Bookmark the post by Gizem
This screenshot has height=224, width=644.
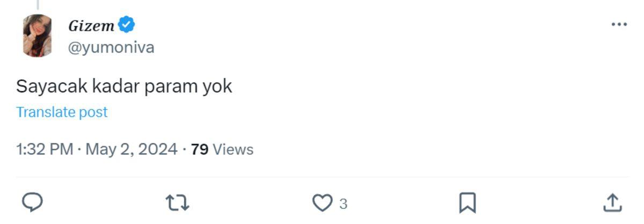(x=467, y=203)
